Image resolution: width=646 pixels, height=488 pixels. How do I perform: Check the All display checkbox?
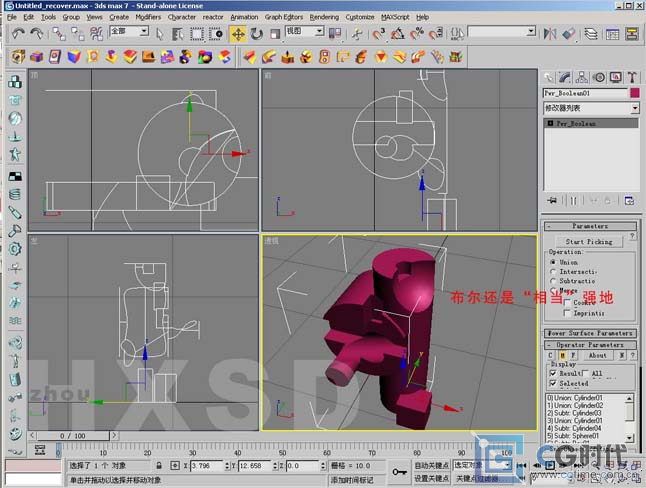(x=585, y=373)
